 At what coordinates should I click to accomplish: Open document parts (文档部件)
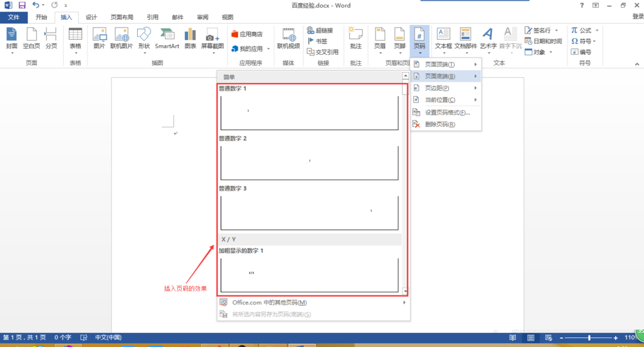(466, 40)
